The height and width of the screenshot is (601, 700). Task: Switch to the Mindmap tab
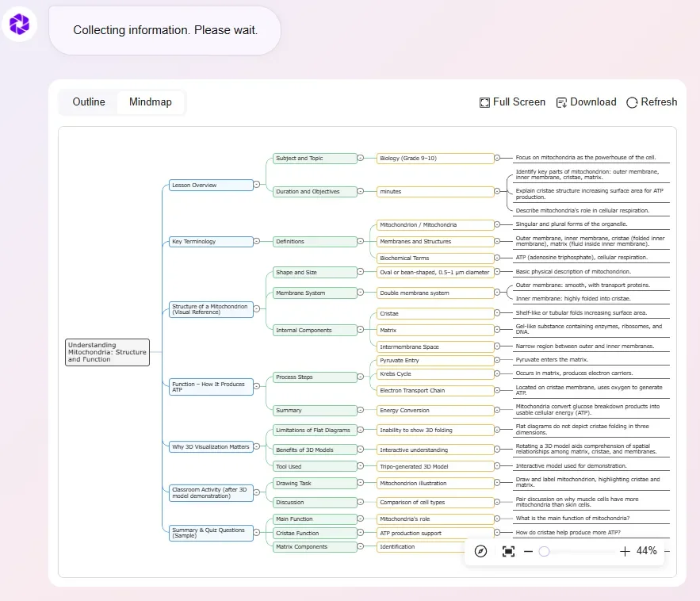click(x=151, y=102)
